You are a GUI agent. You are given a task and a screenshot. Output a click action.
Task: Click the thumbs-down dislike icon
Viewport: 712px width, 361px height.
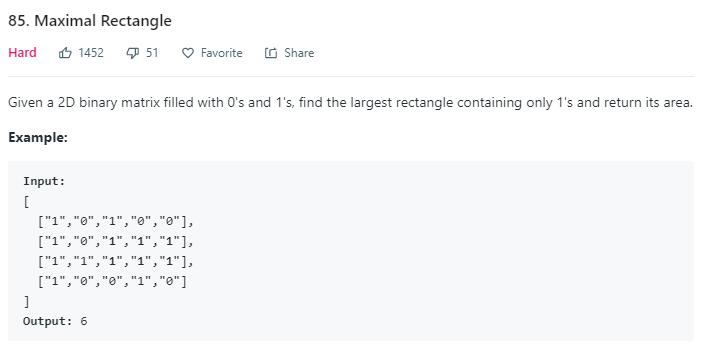[132, 54]
